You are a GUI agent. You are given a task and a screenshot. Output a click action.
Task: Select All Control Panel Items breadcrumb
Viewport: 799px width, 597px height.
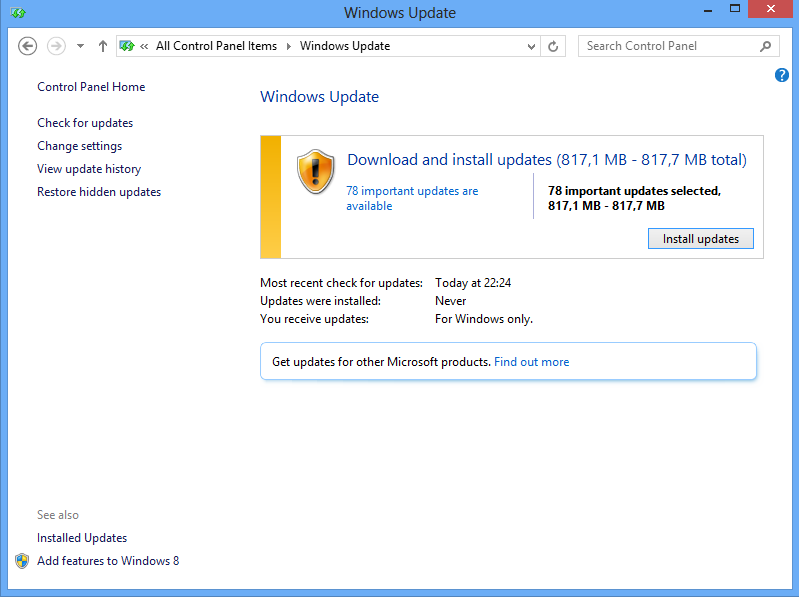pyautogui.click(x=216, y=46)
